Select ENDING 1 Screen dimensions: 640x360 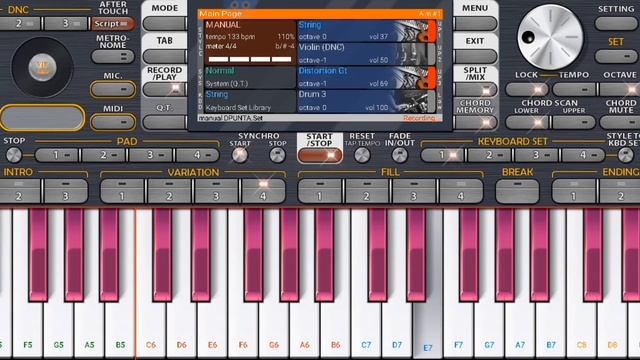click(573, 191)
